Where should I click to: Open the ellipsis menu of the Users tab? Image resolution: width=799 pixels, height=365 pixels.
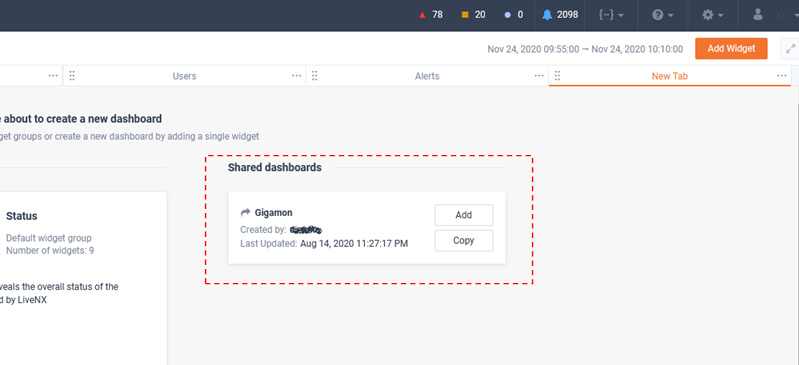point(297,75)
